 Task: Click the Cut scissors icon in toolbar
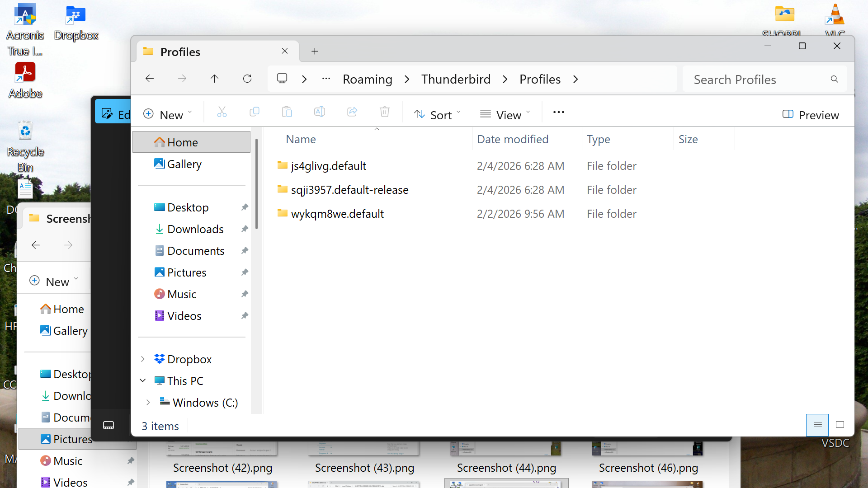222,112
